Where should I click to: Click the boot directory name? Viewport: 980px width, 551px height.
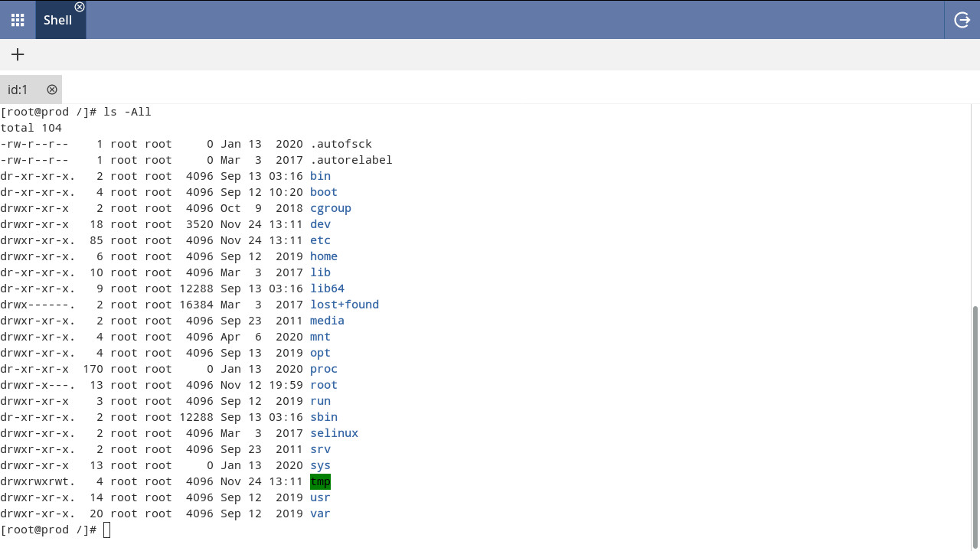click(x=323, y=192)
